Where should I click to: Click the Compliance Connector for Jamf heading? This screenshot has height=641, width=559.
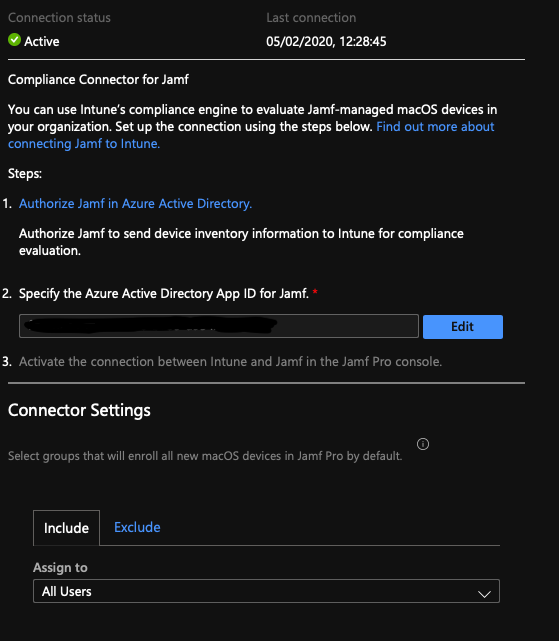(98, 79)
